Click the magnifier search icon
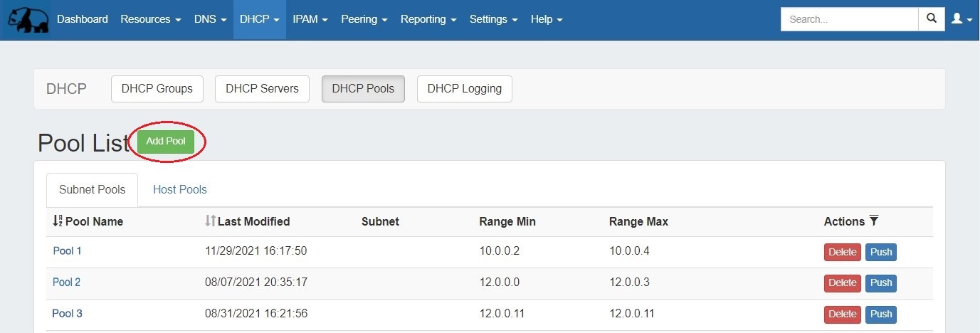 click(931, 19)
